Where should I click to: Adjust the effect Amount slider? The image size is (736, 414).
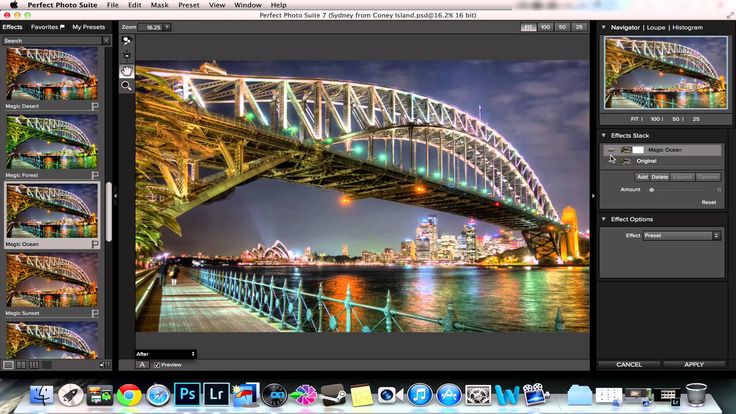point(652,189)
